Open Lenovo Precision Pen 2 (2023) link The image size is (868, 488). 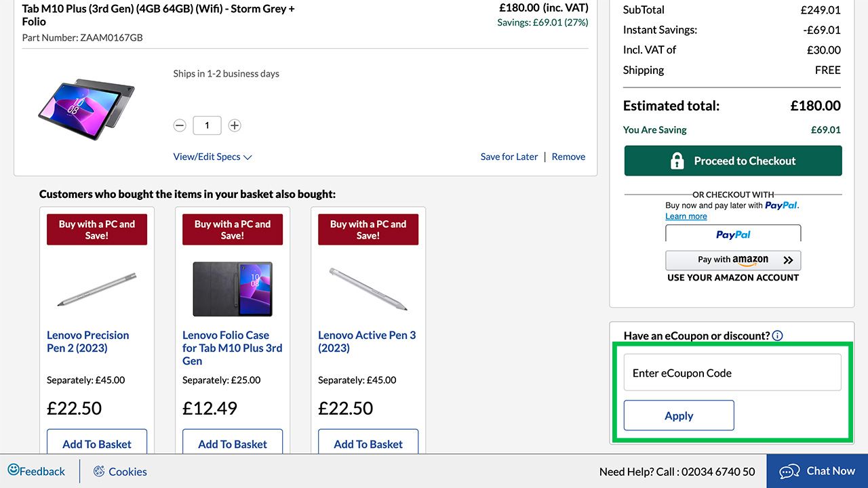(x=88, y=342)
